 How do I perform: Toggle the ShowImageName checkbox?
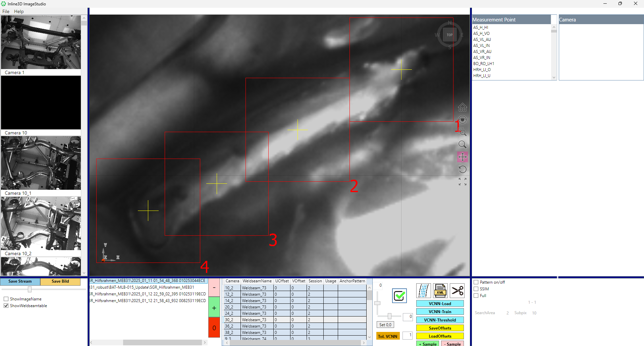(x=6, y=299)
